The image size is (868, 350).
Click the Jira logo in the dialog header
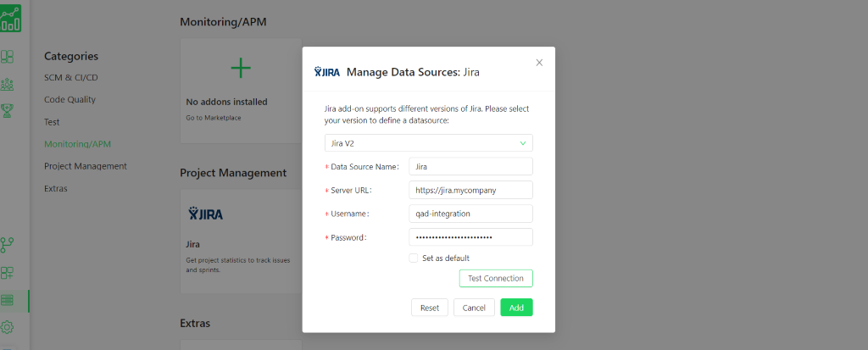[x=327, y=71]
